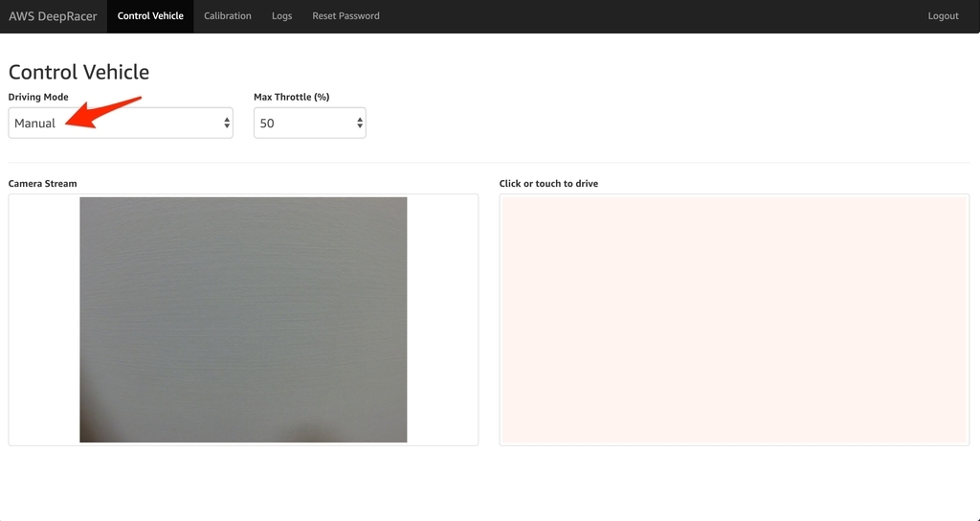Open the Driving Mode dropdown
The width and height of the screenshot is (980, 521).
[121, 124]
